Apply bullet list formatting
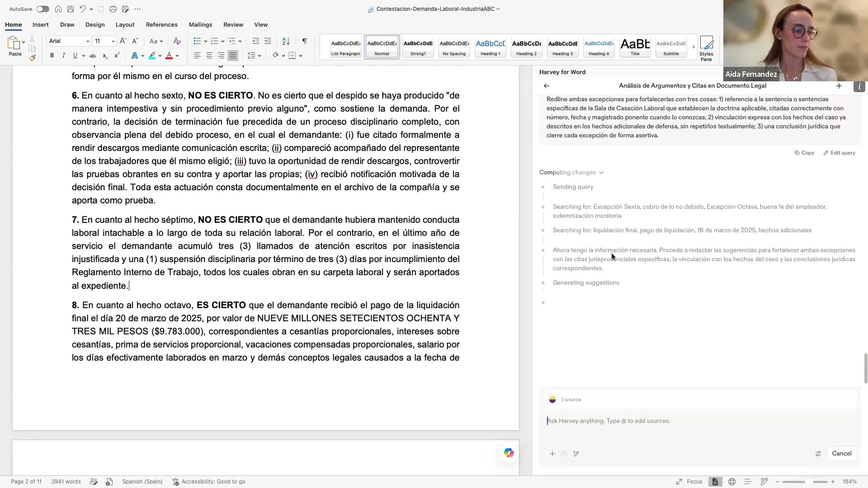This screenshot has height=488, width=868. pyautogui.click(x=197, y=41)
